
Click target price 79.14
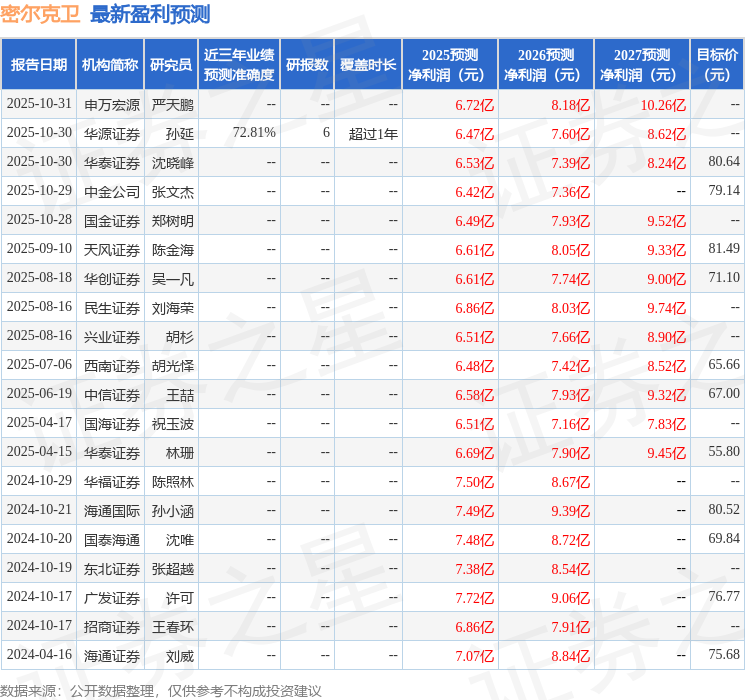(x=724, y=191)
